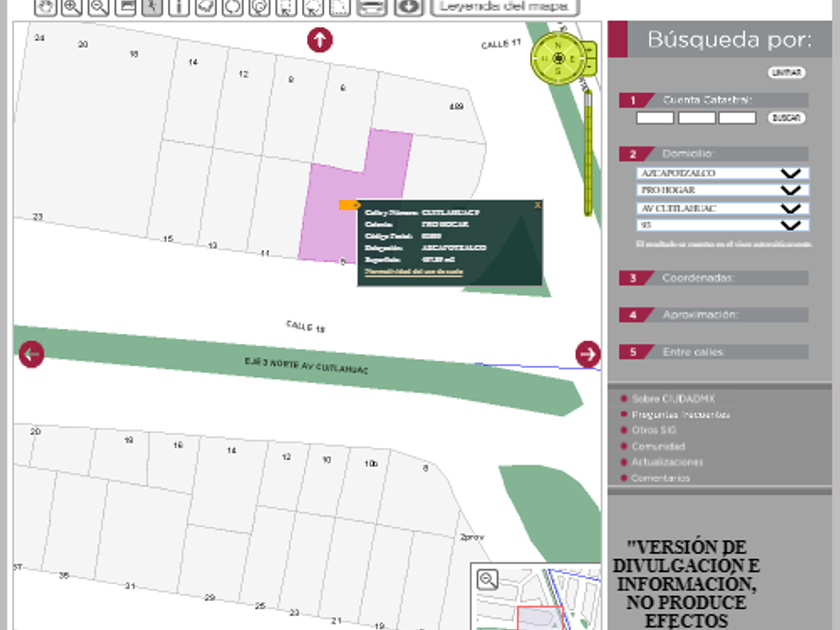The image size is (840, 630).
Task: Click the plus zoom button beside compass
Action: [x=589, y=50]
